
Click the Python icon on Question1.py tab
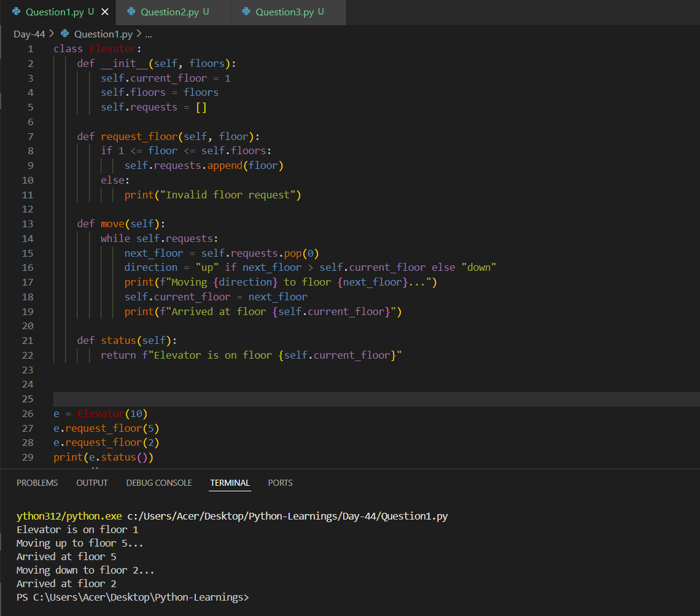pyautogui.click(x=17, y=12)
